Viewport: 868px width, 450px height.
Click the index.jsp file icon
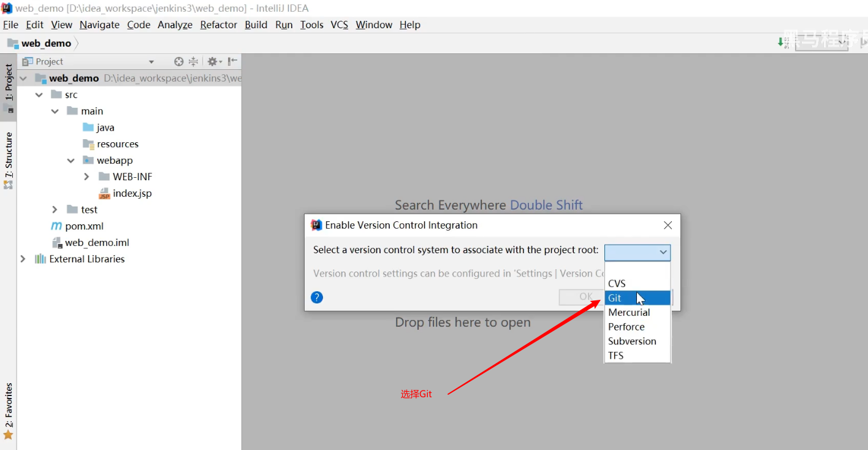click(104, 193)
